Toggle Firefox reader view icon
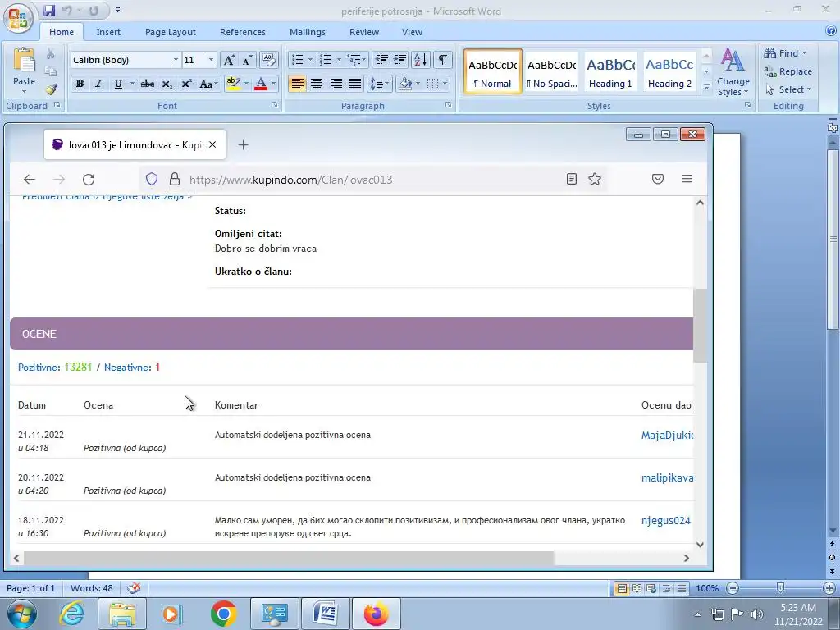This screenshot has width=840, height=630. 572,179
